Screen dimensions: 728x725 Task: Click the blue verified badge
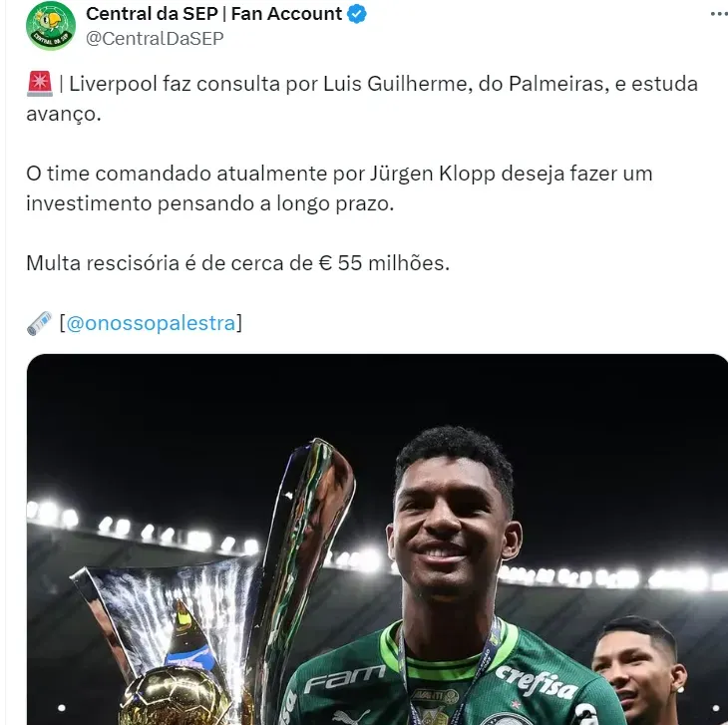[358, 14]
